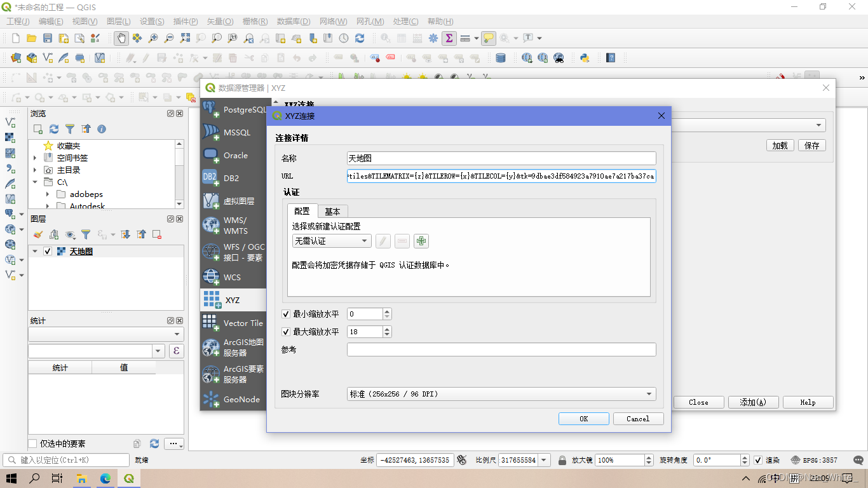The height and width of the screenshot is (488, 868).
Task: Click the Open Project yellow folder icon
Action: click(31, 38)
